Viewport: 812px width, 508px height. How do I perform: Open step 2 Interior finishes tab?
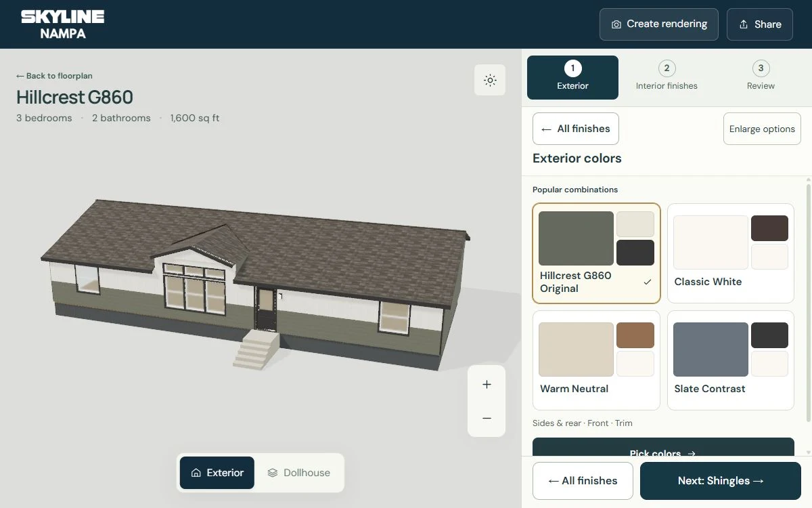point(667,77)
